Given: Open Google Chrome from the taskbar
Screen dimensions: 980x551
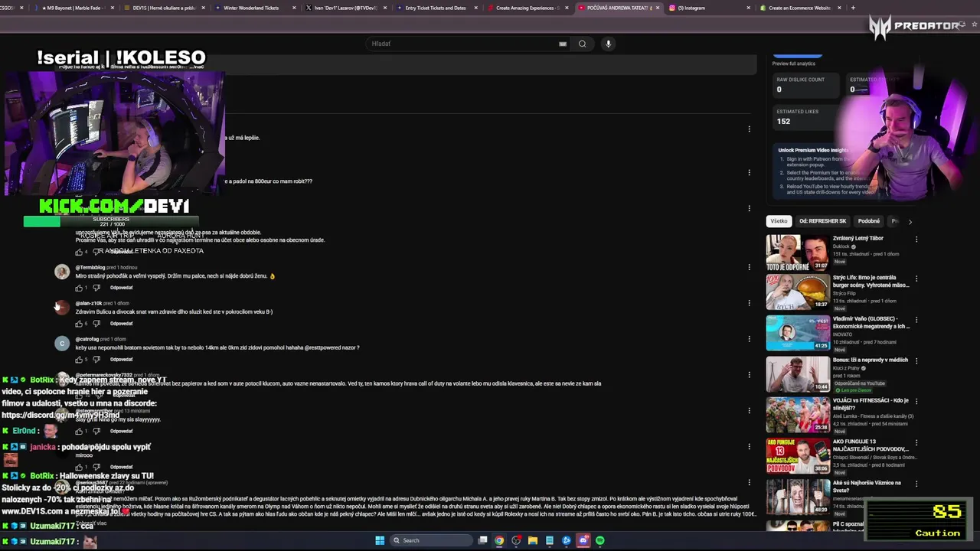Looking at the screenshot, I should coord(499,540).
